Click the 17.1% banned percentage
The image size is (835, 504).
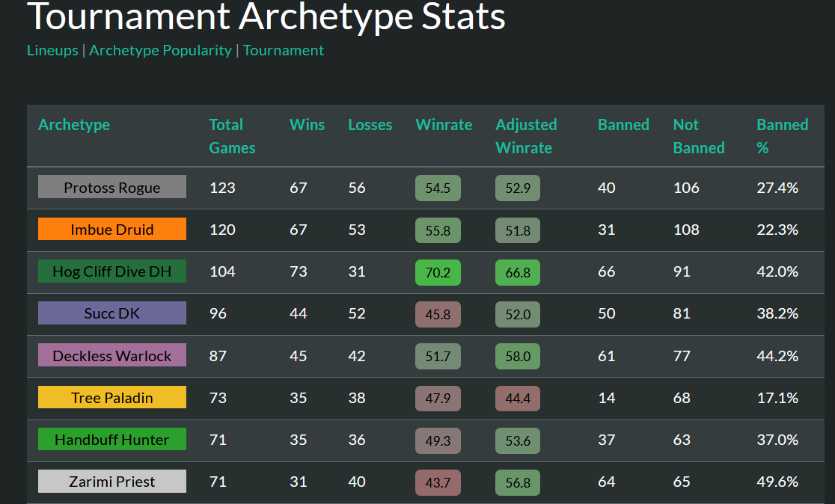point(777,398)
